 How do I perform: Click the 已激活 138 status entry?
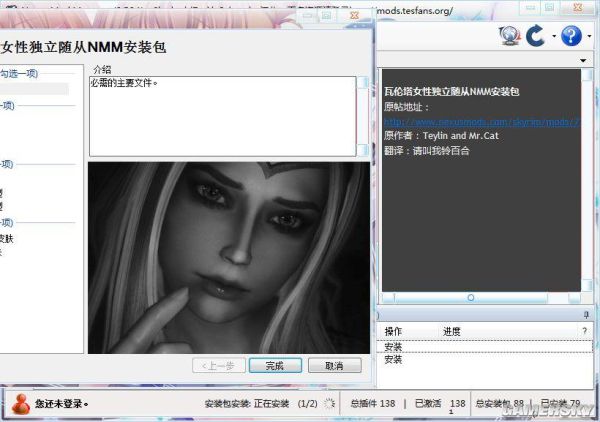440,403
